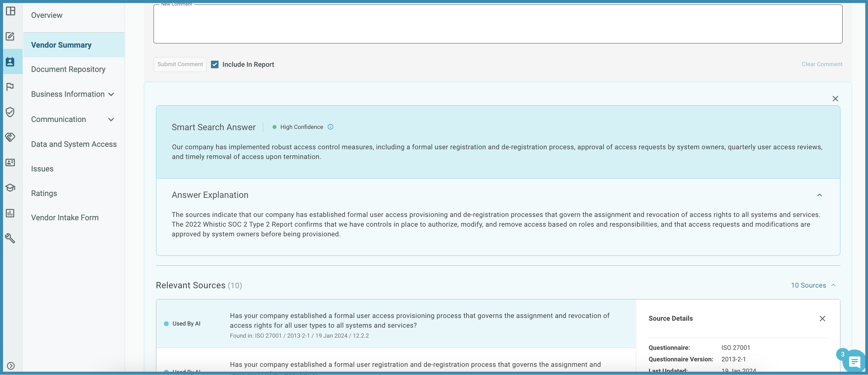Open the graduation cap icon
Screen dimensions: 868x375
pos(10,188)
